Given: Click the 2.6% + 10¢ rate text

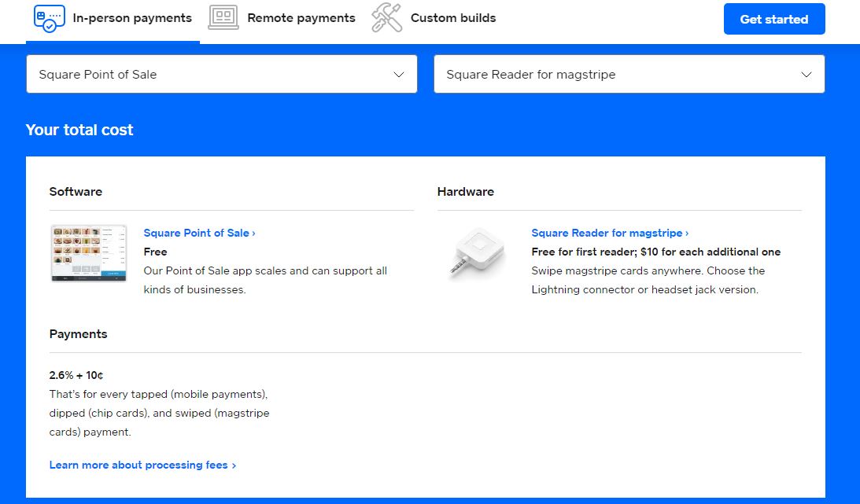Looking at the screenshot, I should [x=76, y=375].
